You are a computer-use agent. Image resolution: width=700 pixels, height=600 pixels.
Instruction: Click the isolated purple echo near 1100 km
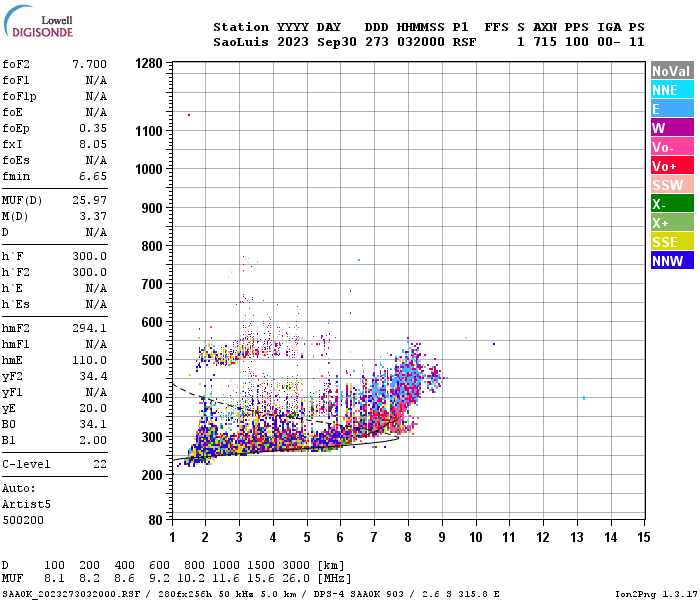[189, 115]
